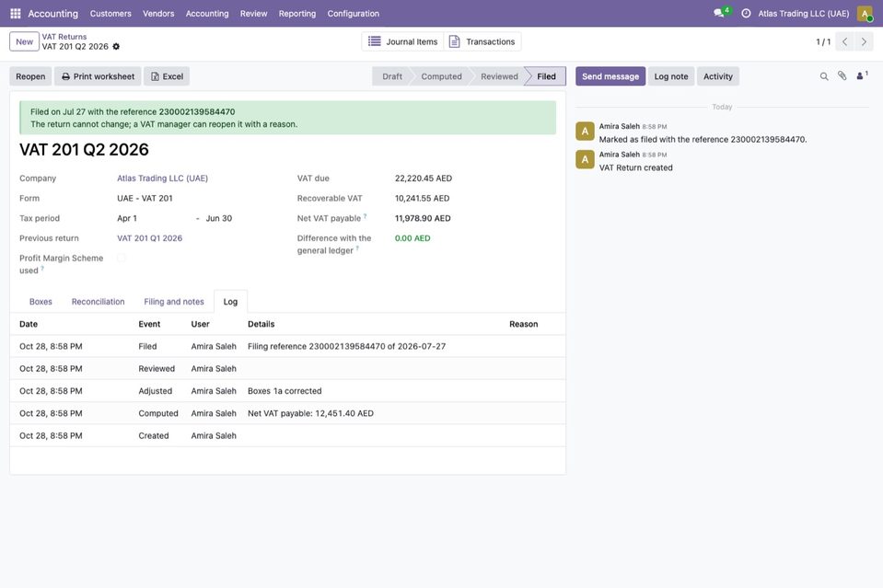The width and height of the screenshot is (883, 588).
Task: Open the user avatar menu in the top bar
Action: 865,14
